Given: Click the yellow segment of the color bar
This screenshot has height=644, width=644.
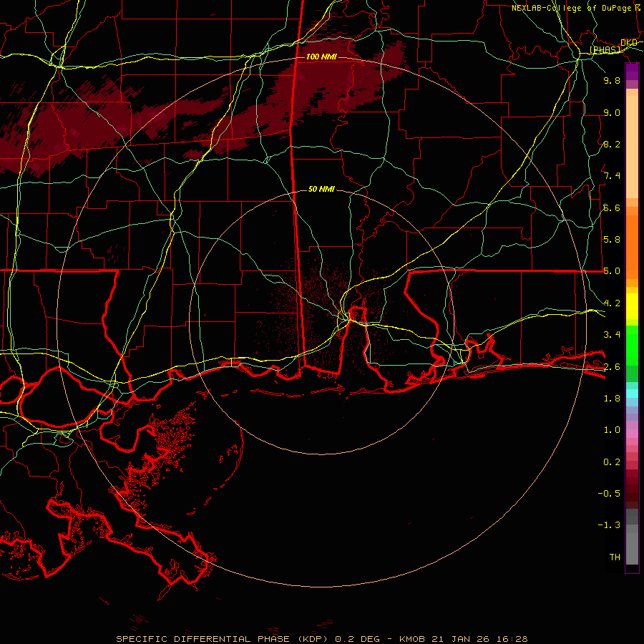Looking at the screenshot, I should pos(632,306).
